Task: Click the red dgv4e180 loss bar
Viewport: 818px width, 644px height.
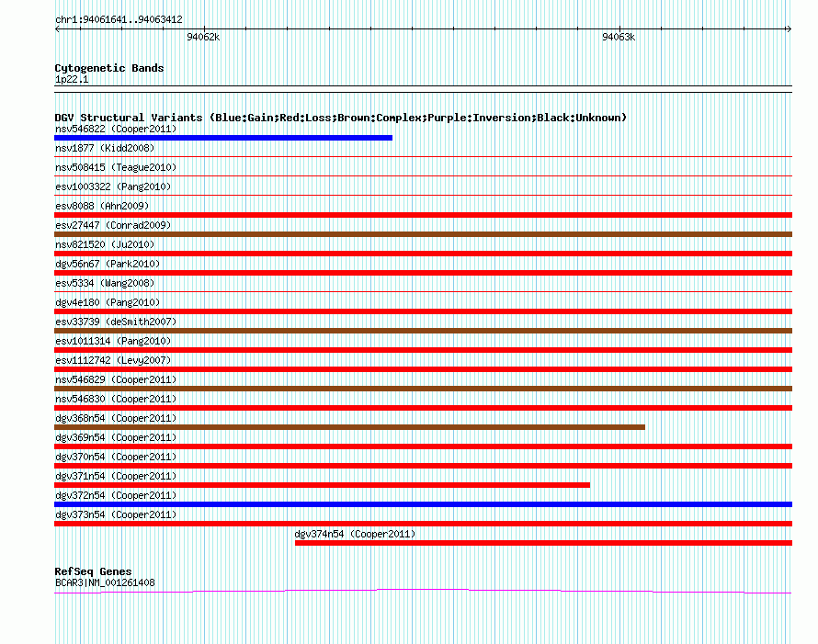Action: [x=423, y=311]
